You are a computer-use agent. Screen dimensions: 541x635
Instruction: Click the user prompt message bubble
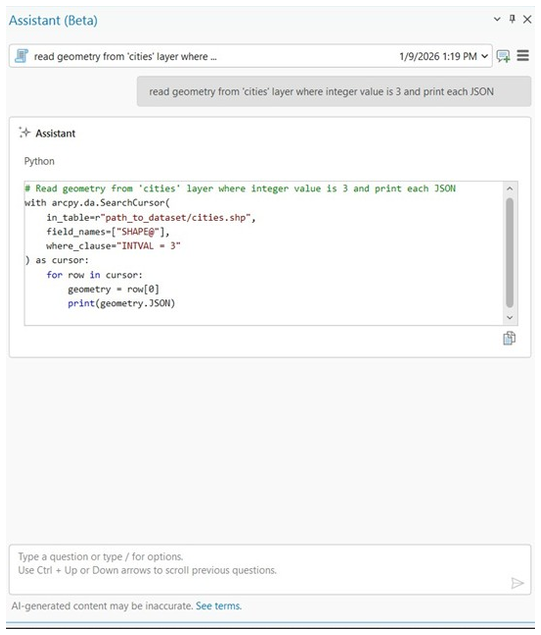point(334,92)
